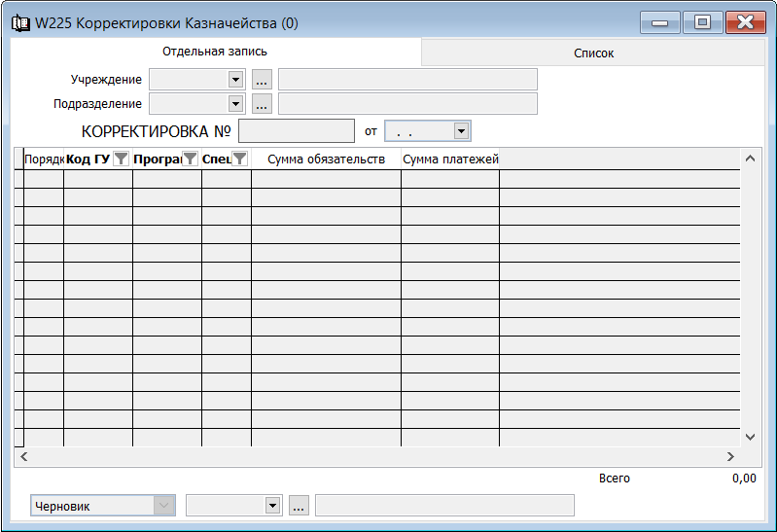
Task: Expand the bottom unlabeled combo box
Action: 271,506
